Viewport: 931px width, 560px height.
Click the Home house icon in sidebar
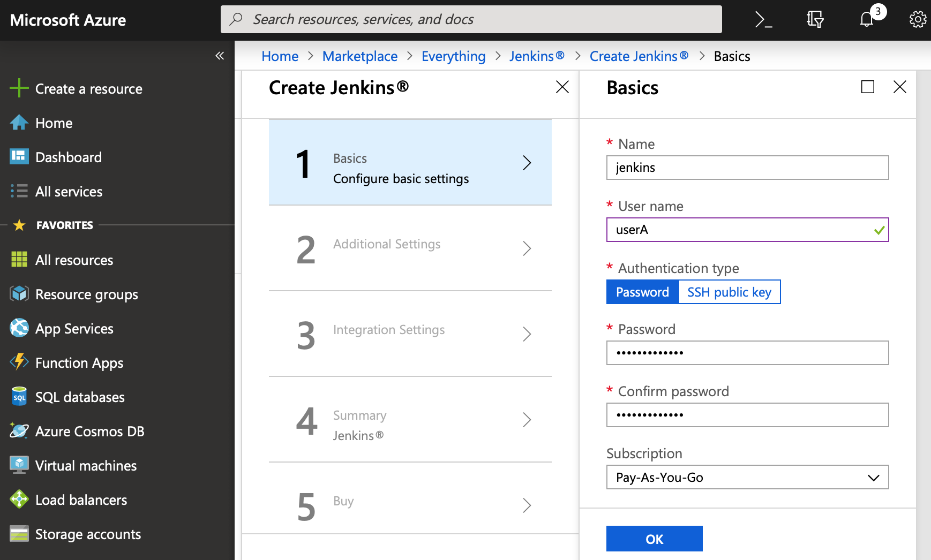[19, 123]
